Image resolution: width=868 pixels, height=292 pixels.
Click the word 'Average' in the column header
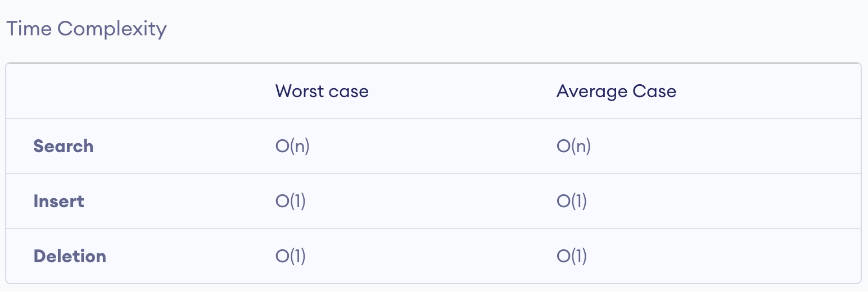click(590, 91)
